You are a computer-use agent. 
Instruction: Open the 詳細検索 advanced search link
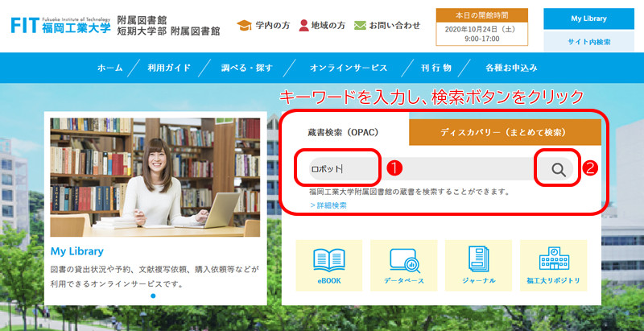328,205
